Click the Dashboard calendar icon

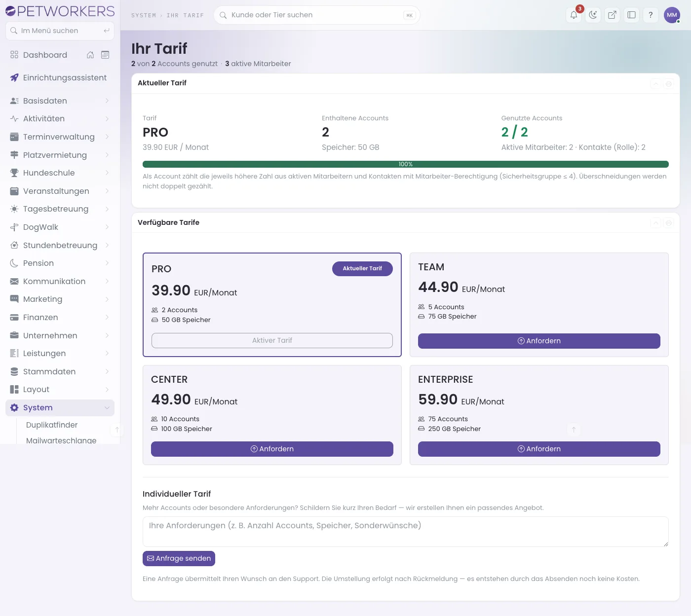pos(105,55)
